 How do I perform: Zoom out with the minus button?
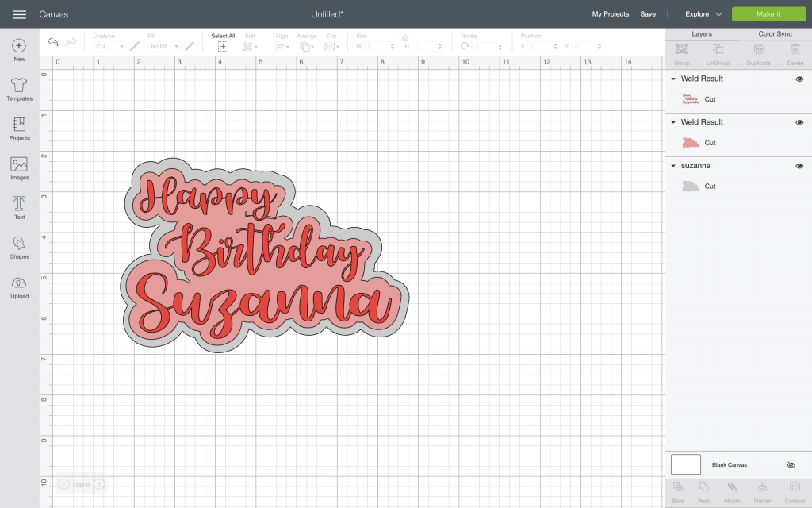[x=63, y=484]
